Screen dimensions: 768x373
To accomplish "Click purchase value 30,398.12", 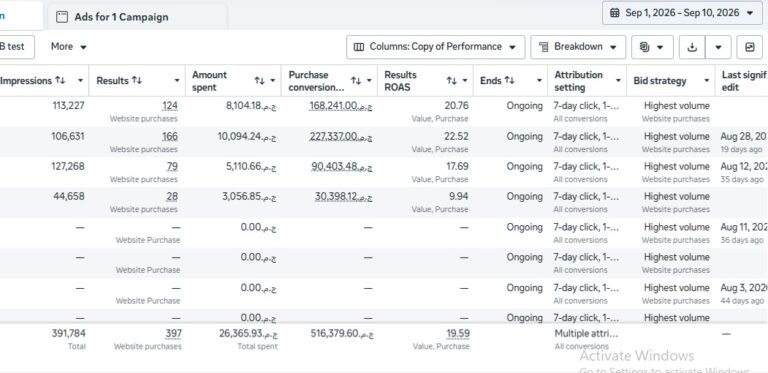I will tap(344, 197).
